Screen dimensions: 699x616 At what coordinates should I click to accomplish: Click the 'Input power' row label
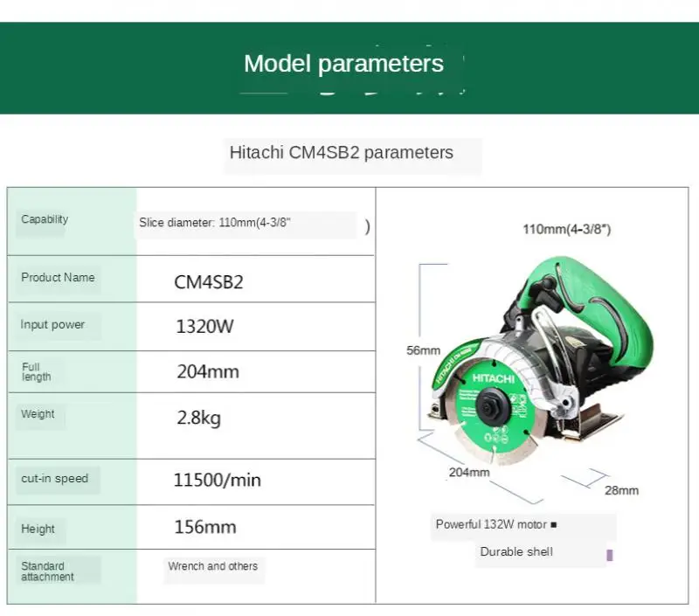coord(52,324)
